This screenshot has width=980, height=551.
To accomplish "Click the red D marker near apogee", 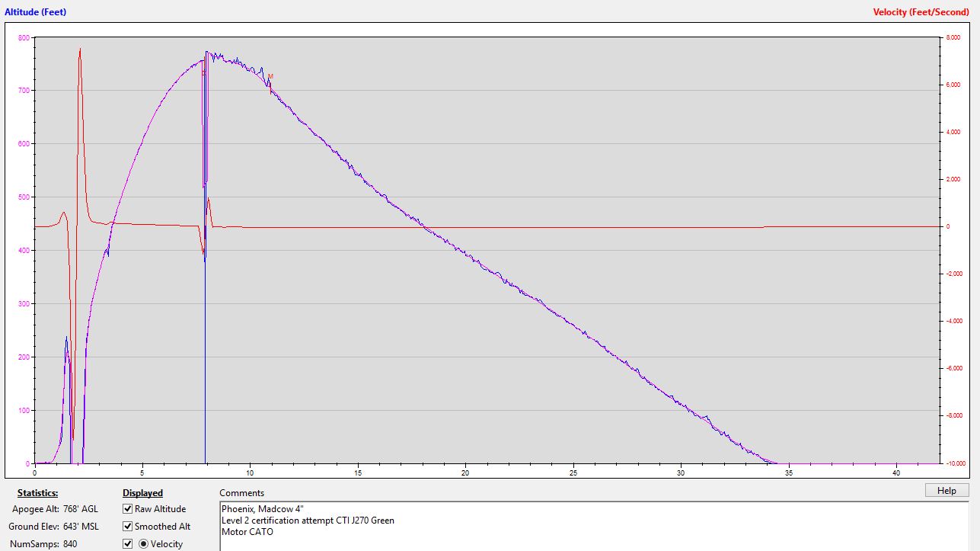I will click(203, 73).
